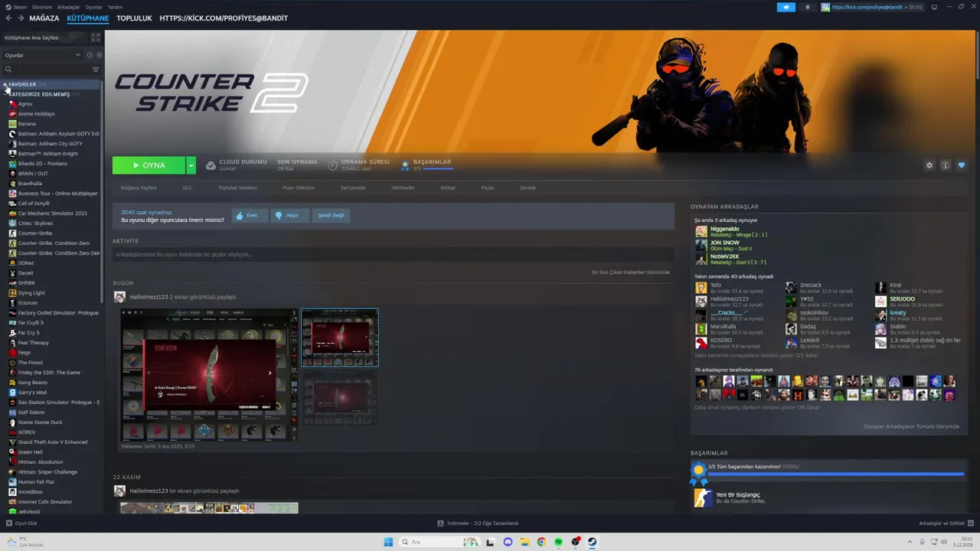Click the thumbs-down Hayır button
Viewport: 980px width, 551px height.
[x=289, y=216]
